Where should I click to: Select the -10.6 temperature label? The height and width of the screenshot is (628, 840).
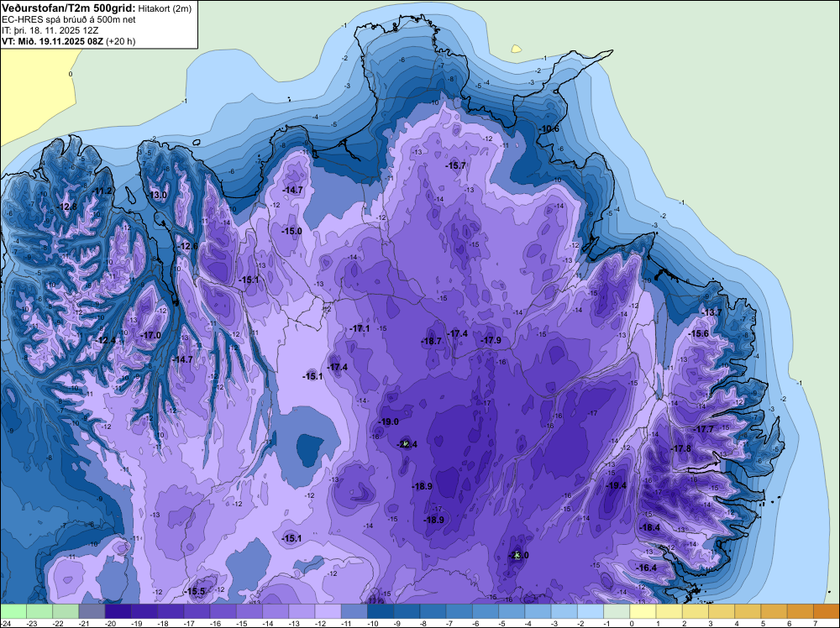click(x=549, y=129)
